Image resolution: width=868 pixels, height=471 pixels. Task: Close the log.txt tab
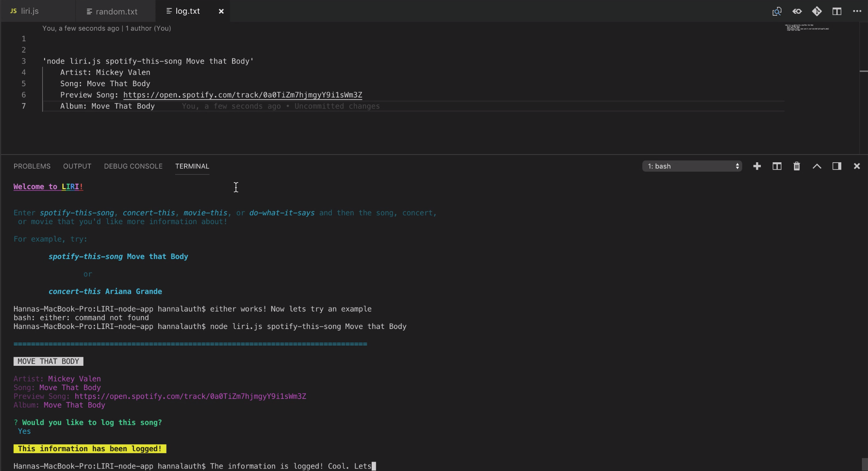tap(221, 11)
